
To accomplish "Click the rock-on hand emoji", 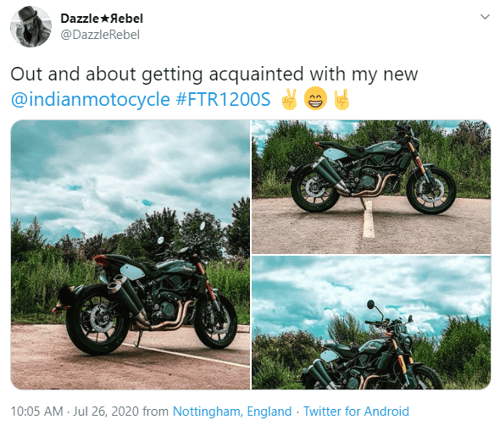I will [x=342, y=99].
